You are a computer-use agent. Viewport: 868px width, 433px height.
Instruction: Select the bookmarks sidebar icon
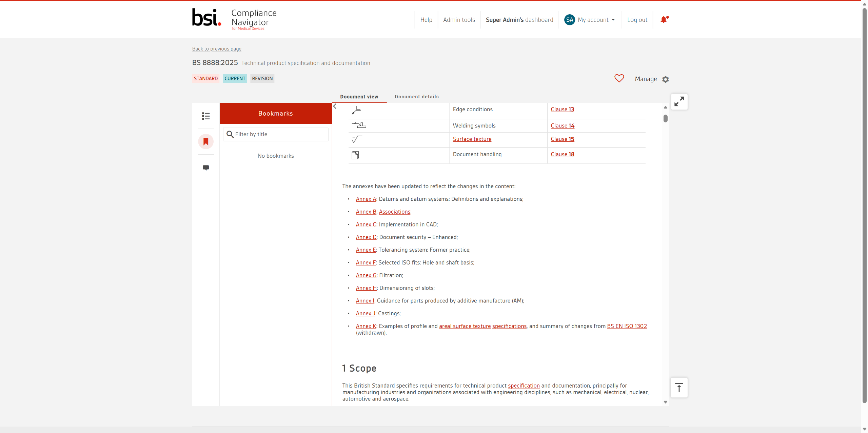coord(206,142)
